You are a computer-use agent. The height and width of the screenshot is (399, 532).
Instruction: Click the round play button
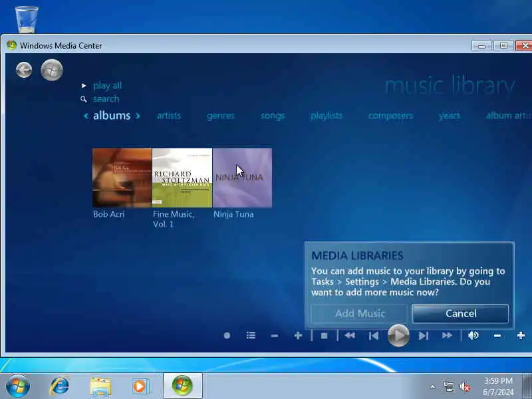tap(398, 336)
